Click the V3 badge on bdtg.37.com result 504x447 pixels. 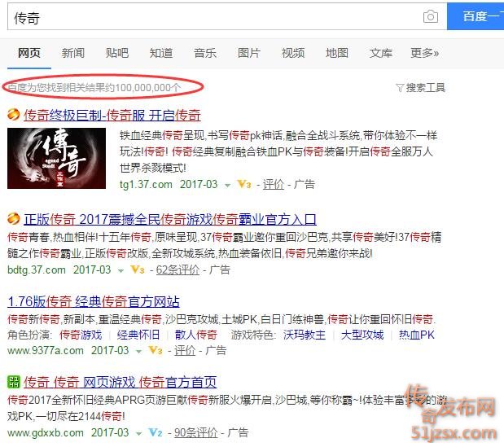[x=138, y=270]
